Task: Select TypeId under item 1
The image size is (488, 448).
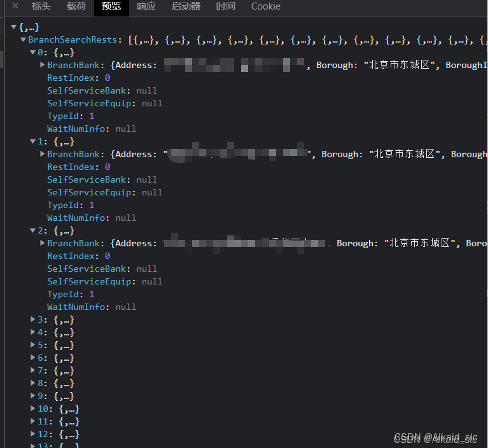Action: (x=71, y=205)
